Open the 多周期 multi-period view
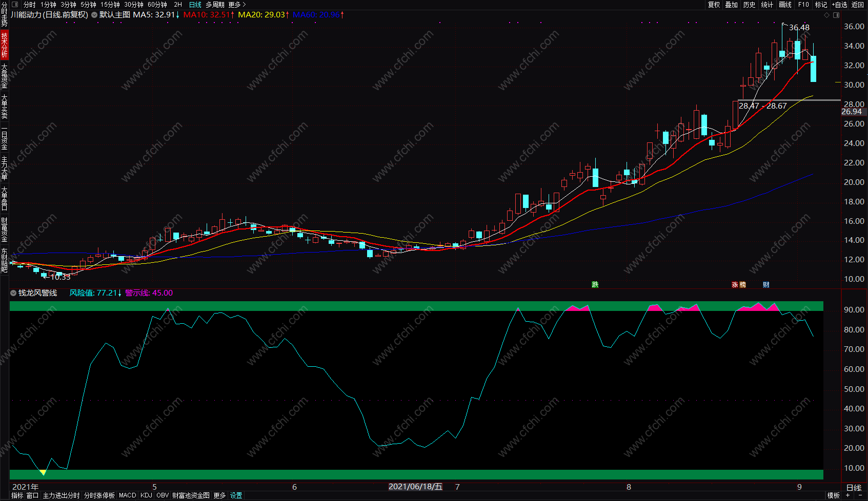 pos(215,5)
